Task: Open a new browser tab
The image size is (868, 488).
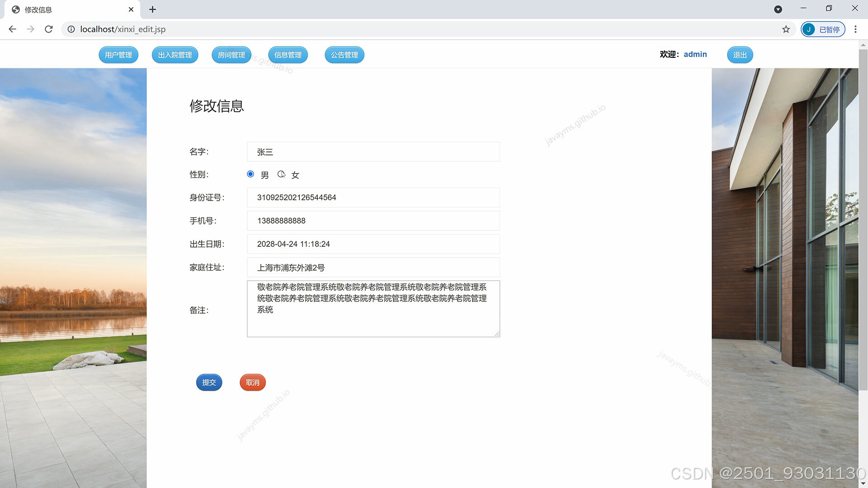Action: pos(152,9)
